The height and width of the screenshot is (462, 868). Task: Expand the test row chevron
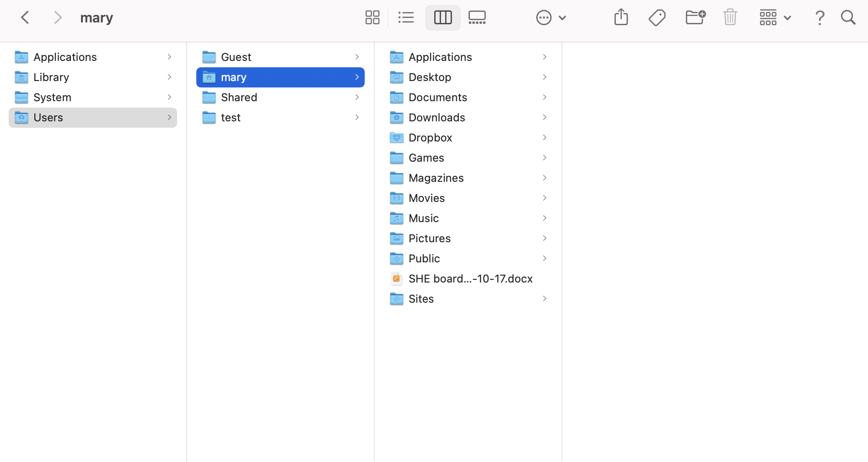coord(357,117)
